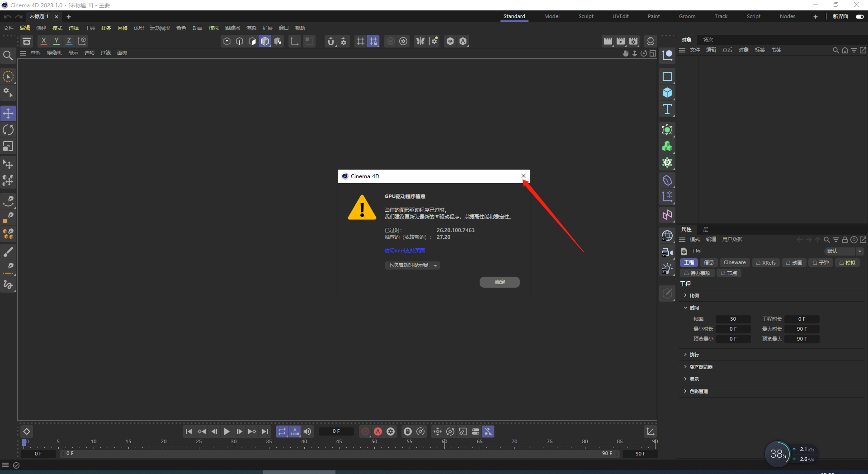The width and height of the screenshot is (868, 474).
Task: Click the 帧率 input field showing 30
Action: click(x=733, y=319)
